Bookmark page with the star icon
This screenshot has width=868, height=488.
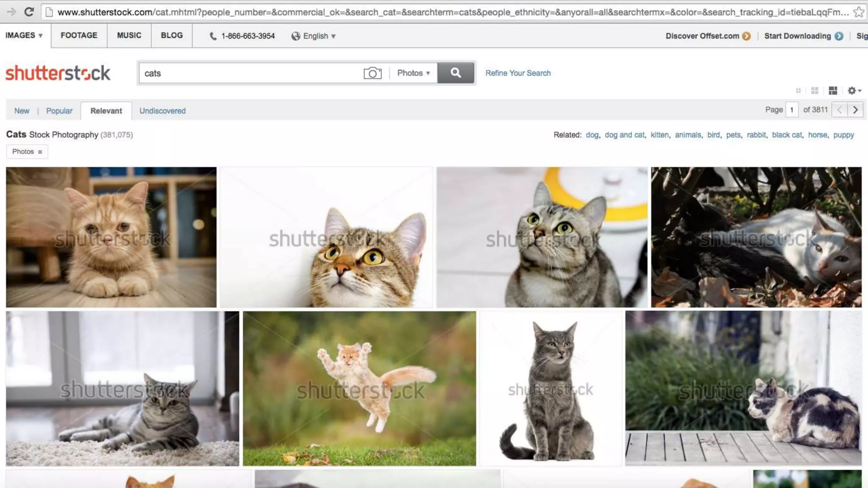coord(859,12)
